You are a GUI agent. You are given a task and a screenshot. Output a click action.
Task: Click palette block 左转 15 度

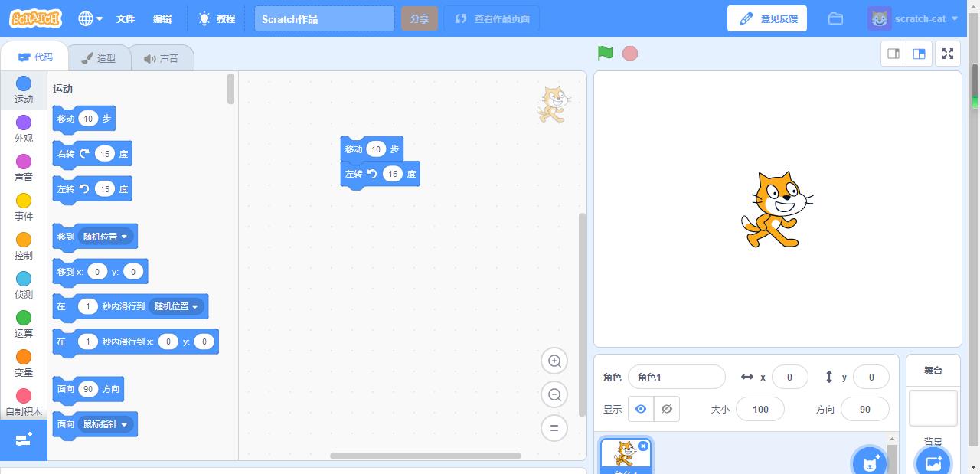92,189
